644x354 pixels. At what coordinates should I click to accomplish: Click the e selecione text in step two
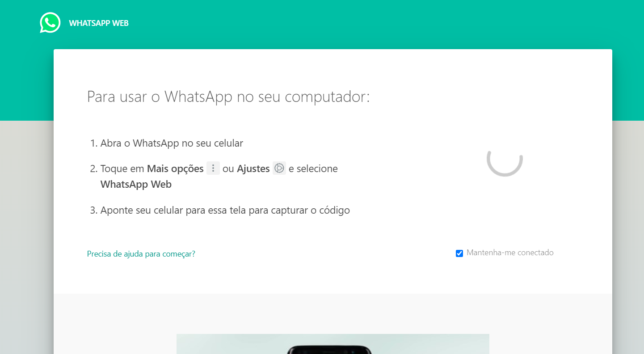[x=313, y=169]
